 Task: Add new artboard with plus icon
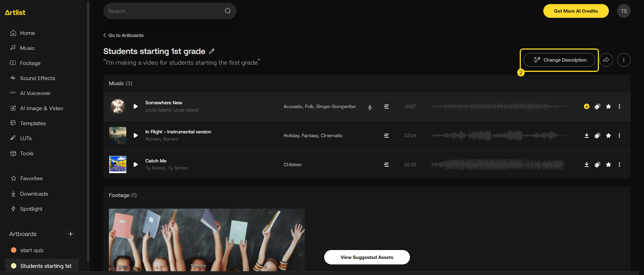tap(70, 234)
